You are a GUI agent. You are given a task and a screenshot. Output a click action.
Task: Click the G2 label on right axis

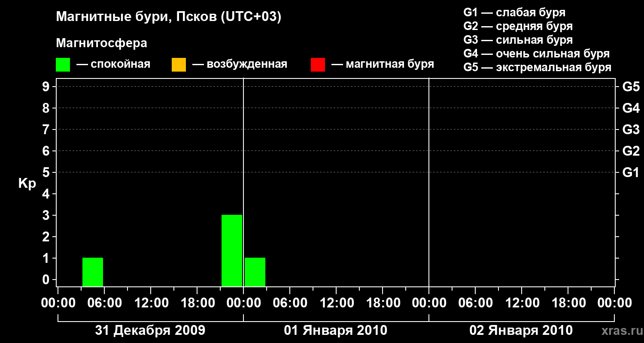pyautogui.click(x=631, y=151)
